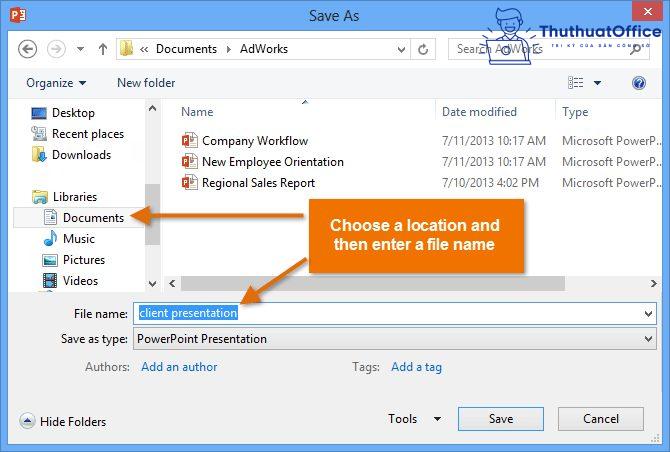The height and width of the screenshot is (452, 670).
Task: Select Downloads in the navigation pane
Action: point(81,155)
